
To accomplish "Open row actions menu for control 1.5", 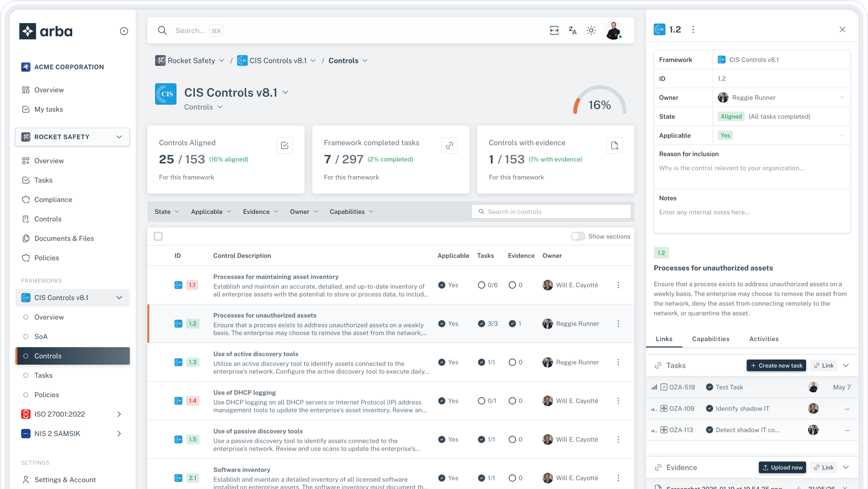I will 618,440.
